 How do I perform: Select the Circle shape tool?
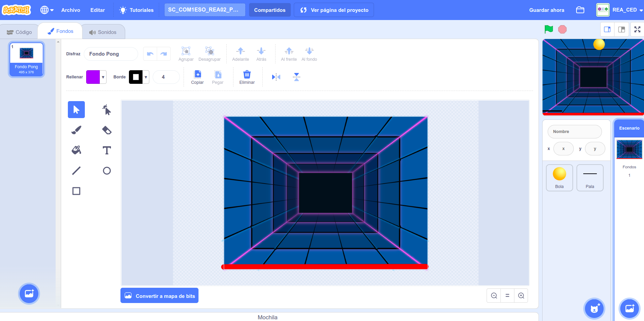pos(107,171)
